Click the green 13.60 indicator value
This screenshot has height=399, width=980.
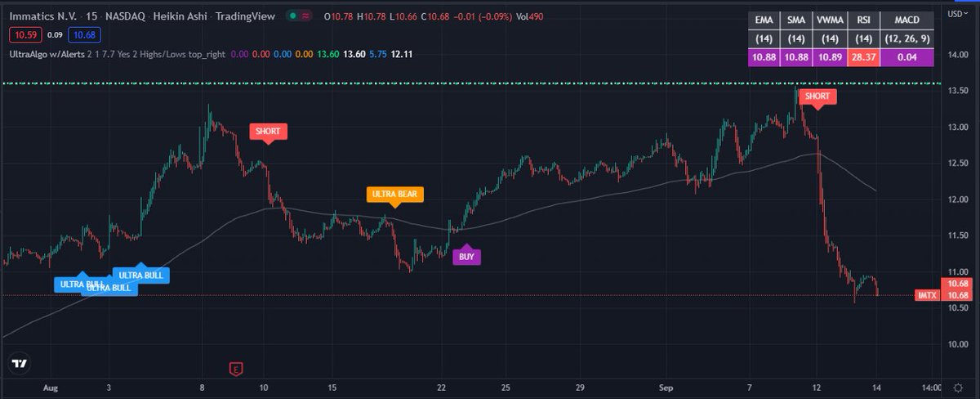327,54
